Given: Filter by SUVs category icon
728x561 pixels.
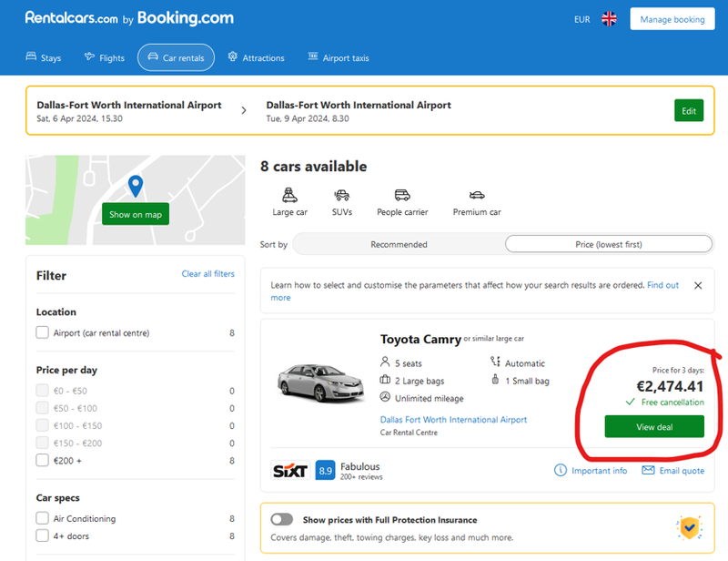Looking at the screenshot, I should (x=342, y=201).
